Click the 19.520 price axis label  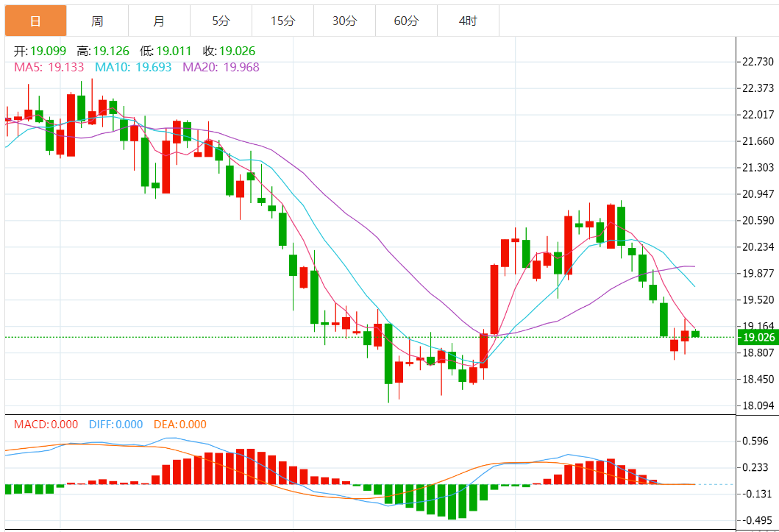(x=758, y=299)
